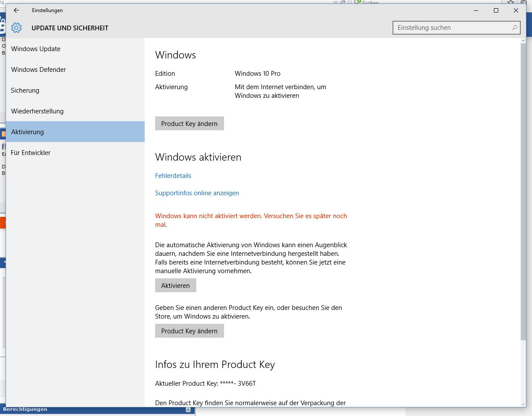Viewport: 532px width, 416px height.
Task: Click the settings gear icon
Action: [x=16, y=28]
